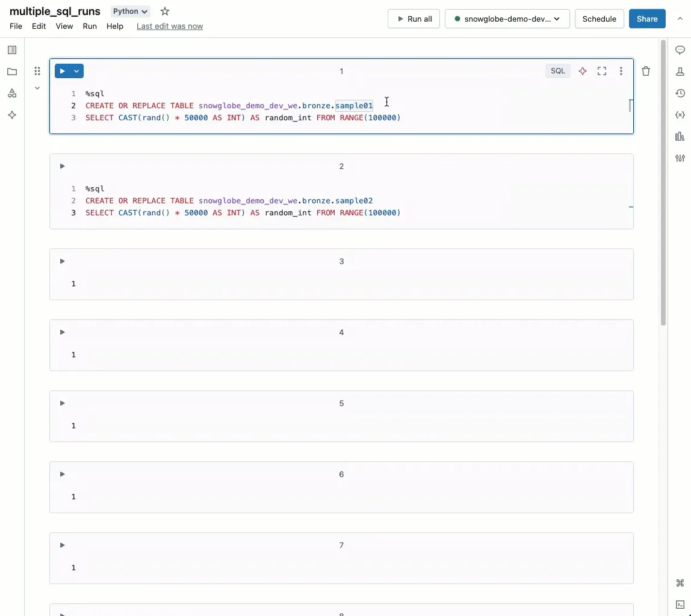Open the libraries chart icon in the right sidebar
Image resolution: width=691 pixels, height=616 pixels.
[x=680, y=137]
